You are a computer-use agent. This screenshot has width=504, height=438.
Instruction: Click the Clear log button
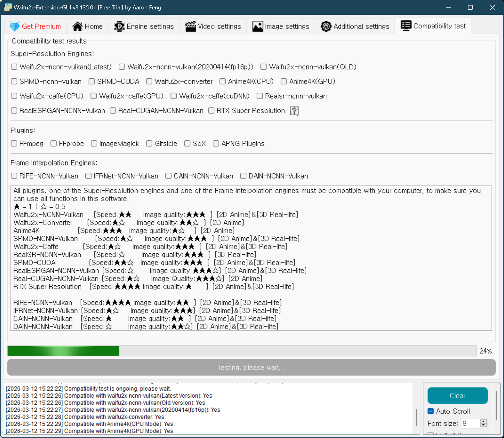[x=458, y=396]
